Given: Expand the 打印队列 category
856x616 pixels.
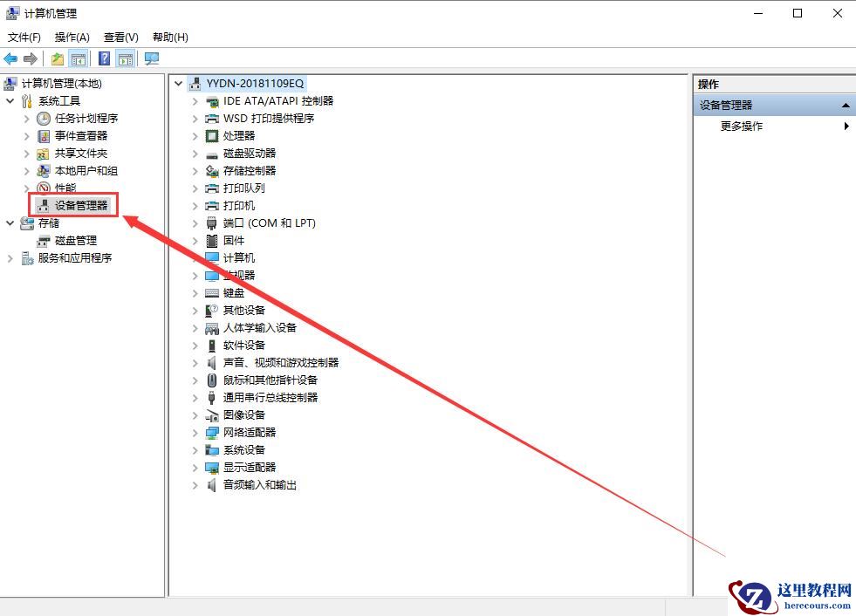Looking at the screenshot, I should click(195, 188).
